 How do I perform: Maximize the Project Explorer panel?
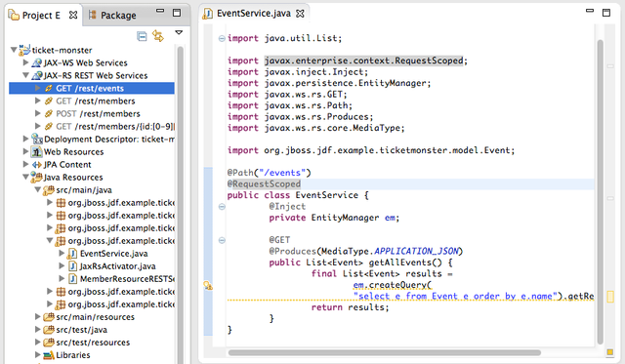tap(177, 13)
